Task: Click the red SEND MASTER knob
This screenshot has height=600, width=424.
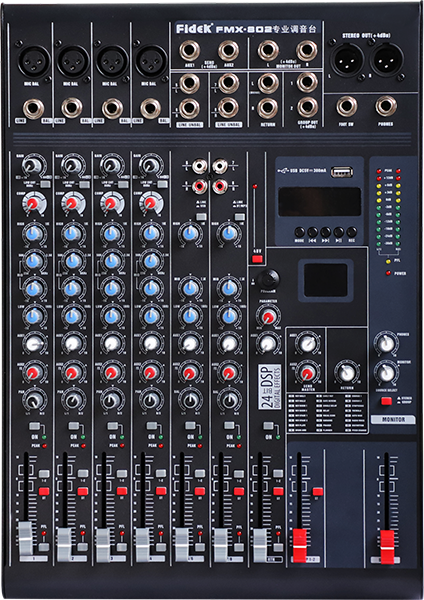Action: click(307, 372)
